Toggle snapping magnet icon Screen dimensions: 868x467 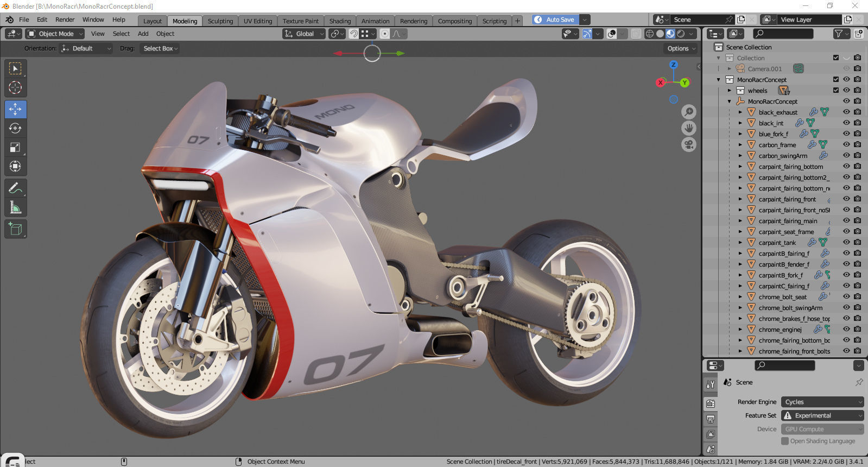(353, 34)
